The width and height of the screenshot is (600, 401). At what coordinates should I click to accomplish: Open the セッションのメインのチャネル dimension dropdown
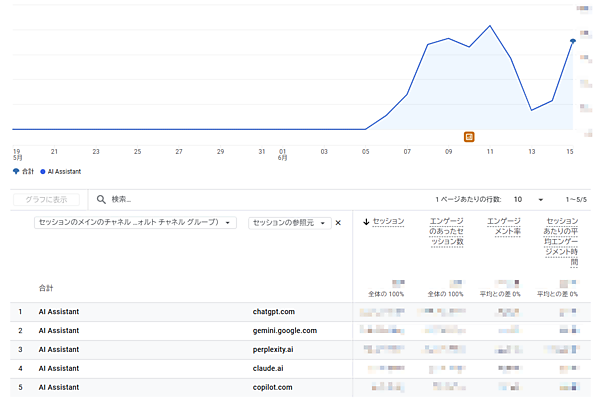pos(135,222)
